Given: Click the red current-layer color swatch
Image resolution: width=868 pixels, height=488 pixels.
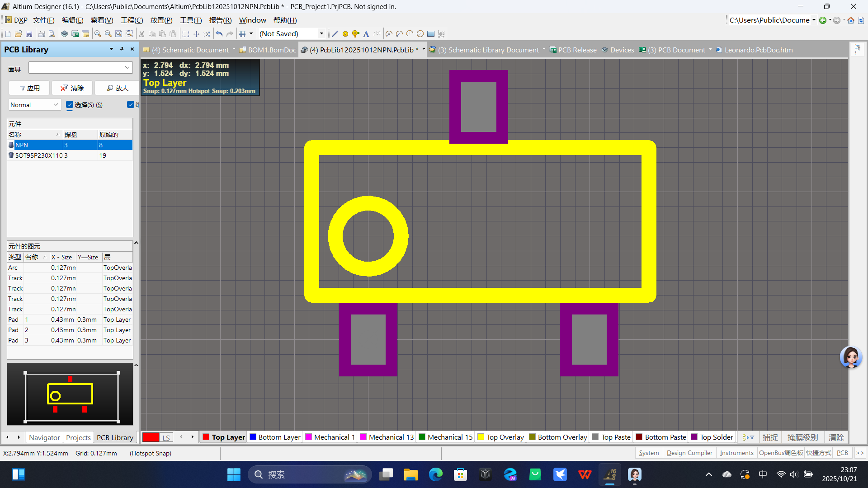Looking at the screenshot, I should 151,437.
